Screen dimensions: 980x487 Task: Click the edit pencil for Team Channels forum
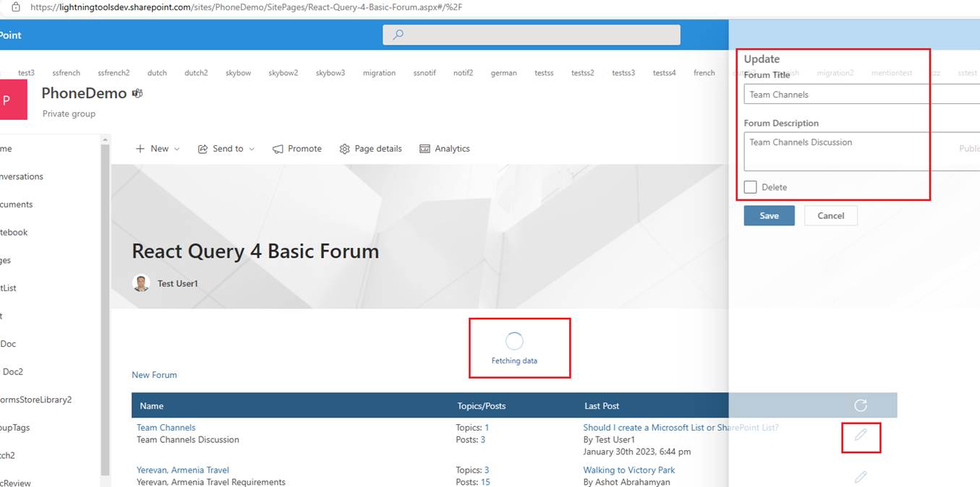tap(860, 435)
